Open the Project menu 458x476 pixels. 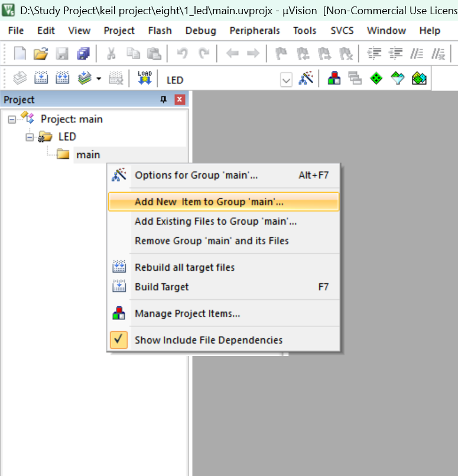point(119,31)
